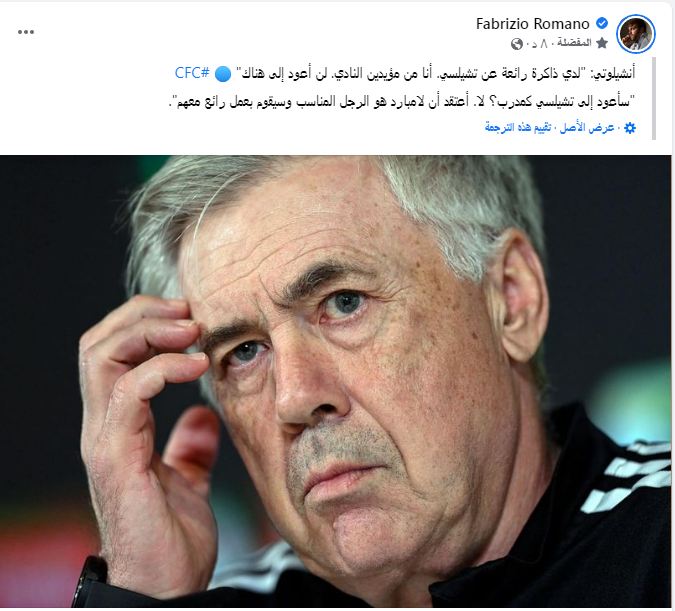
Task: Click the Favorites star icon
Action: coord(602,43)
